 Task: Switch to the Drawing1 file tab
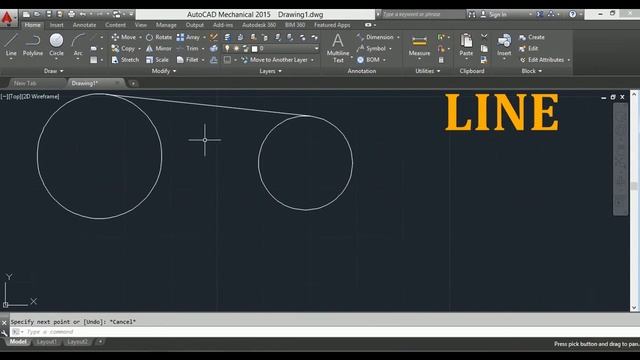95,83
